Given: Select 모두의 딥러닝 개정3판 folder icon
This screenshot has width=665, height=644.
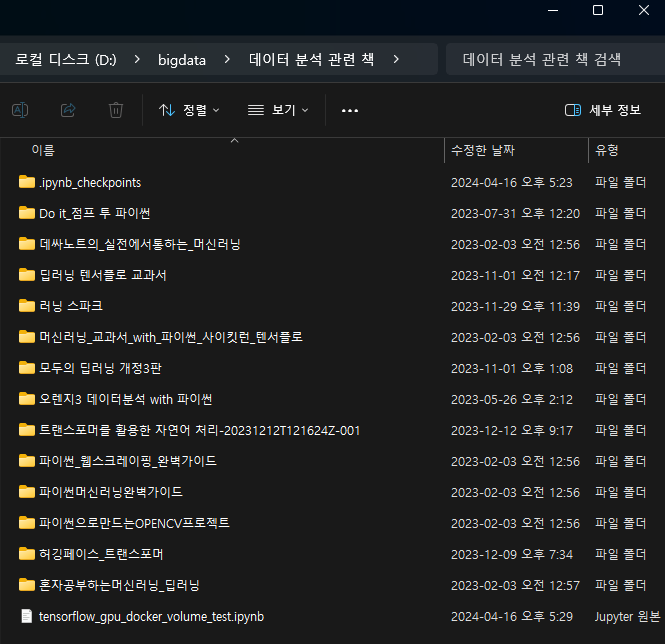Looking at the screenshot, I should pyautogui.click(x=27, y=368).
